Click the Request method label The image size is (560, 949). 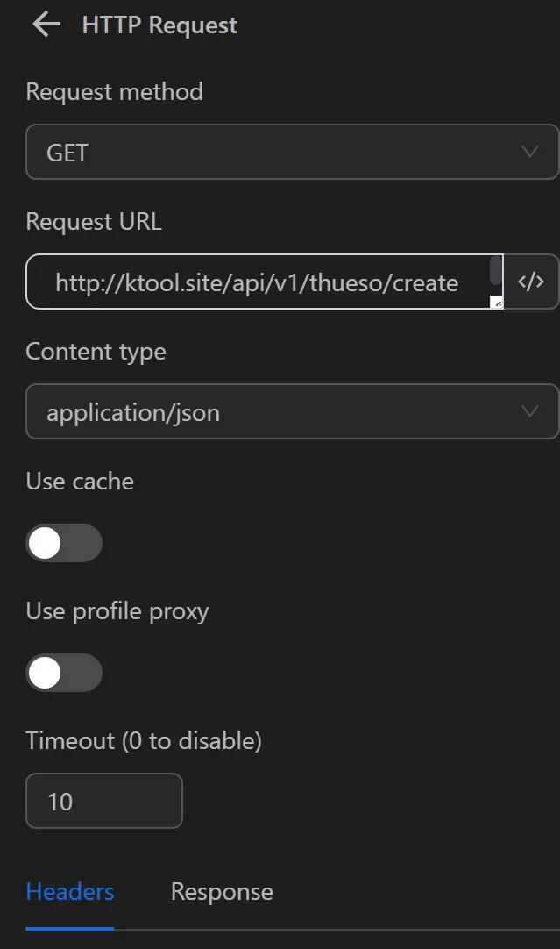pyautogui.click(x=114, y=91)
